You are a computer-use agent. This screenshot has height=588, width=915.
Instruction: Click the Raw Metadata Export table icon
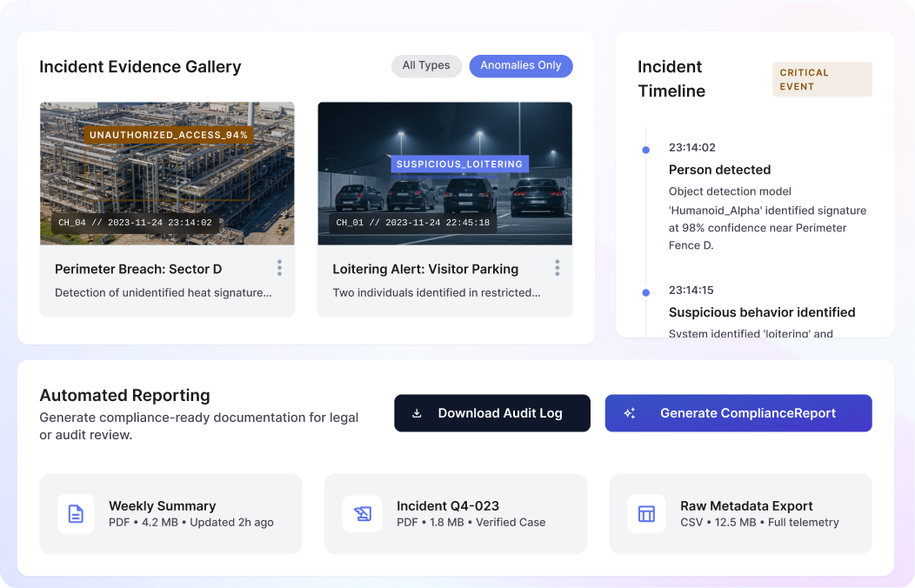click(x=646, y=514)
